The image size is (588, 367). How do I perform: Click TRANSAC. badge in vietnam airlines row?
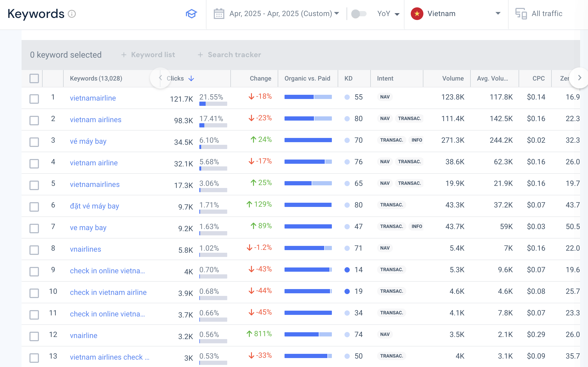tap(409, 118)
